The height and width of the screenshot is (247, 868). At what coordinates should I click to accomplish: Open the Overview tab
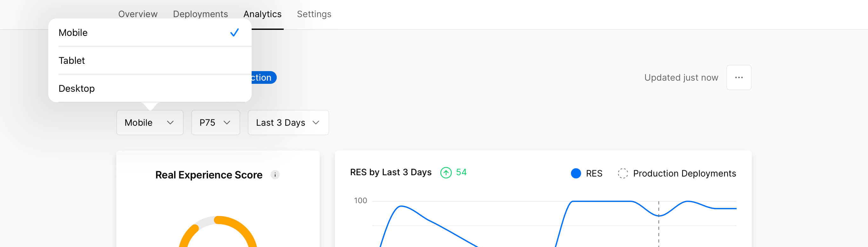click(x=138, y=14)
